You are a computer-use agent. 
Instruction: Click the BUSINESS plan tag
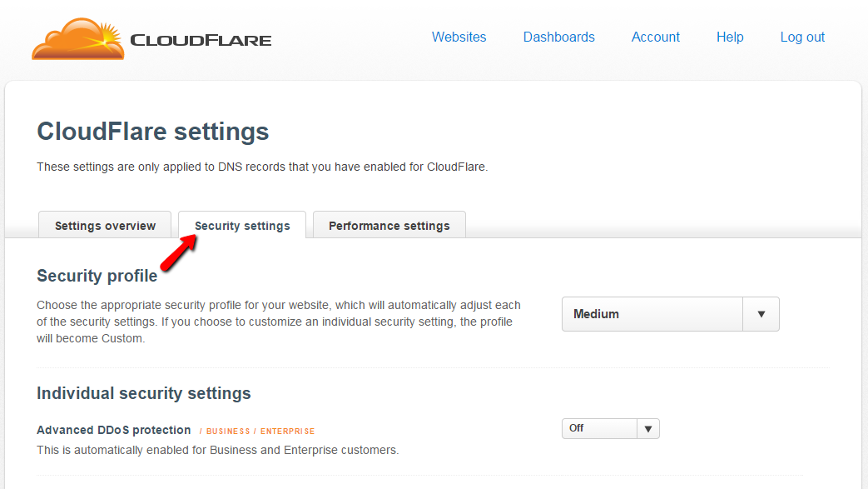tap(228, 432)
